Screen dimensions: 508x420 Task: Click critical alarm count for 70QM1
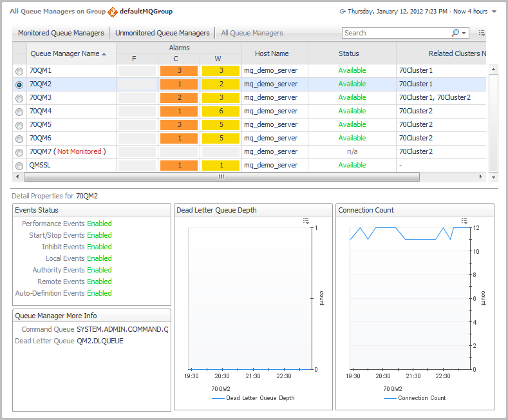[x=178, y=71]
